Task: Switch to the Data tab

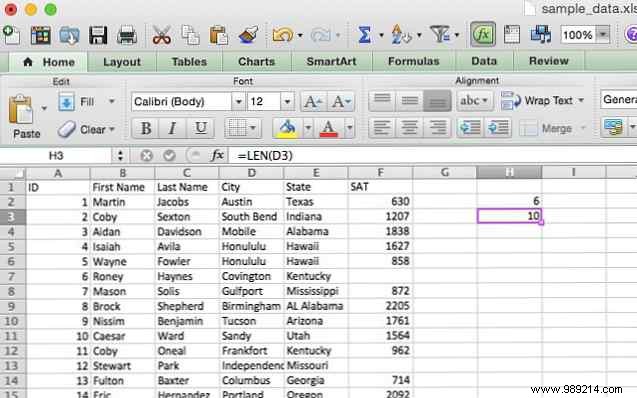Action: click(484, 61)
